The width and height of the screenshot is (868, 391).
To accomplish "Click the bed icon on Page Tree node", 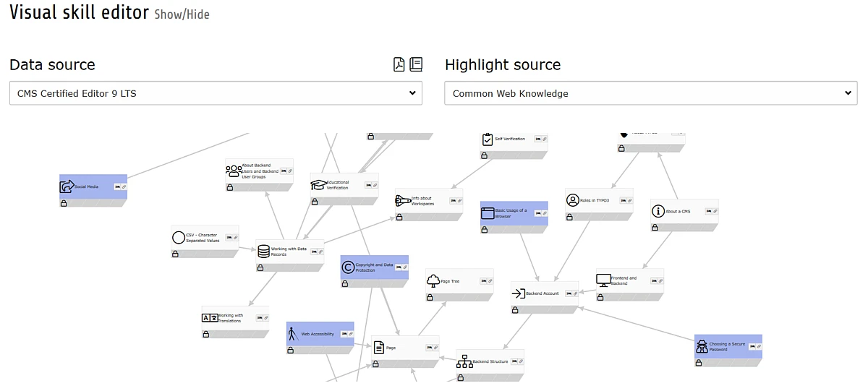I will coord(482,280).
